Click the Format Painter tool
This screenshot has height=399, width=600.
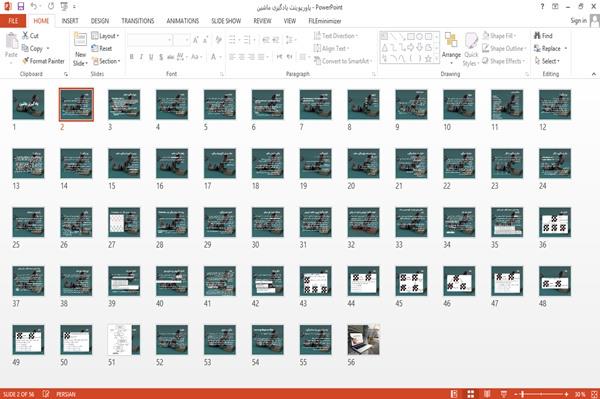43,61
